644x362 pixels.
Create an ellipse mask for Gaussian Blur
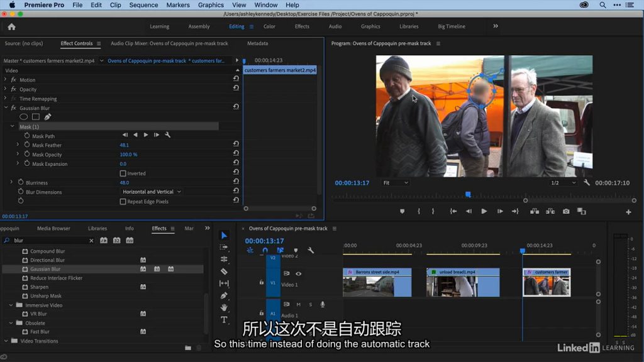(24, 117)
